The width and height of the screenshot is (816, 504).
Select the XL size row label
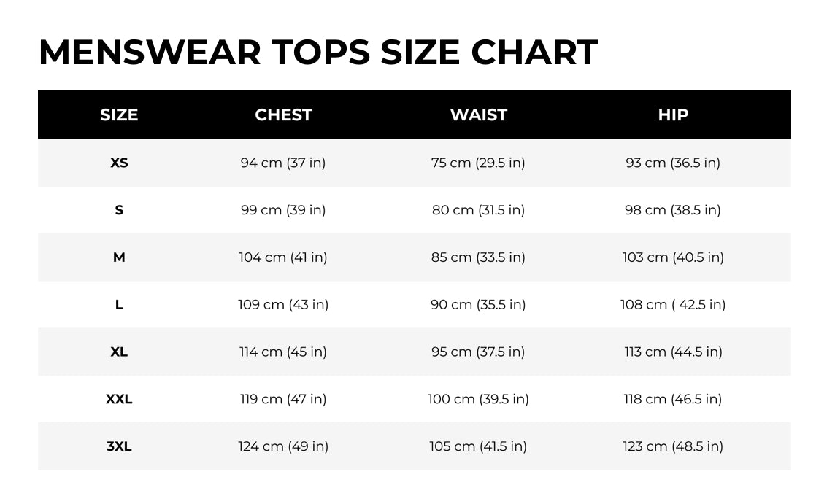tap(119, 352)
